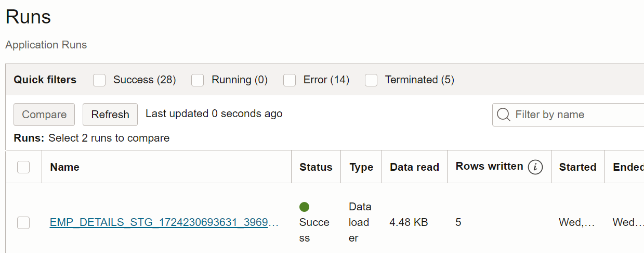Select all runs with header checkbox

pyautogui.click(x=23, y=167)
